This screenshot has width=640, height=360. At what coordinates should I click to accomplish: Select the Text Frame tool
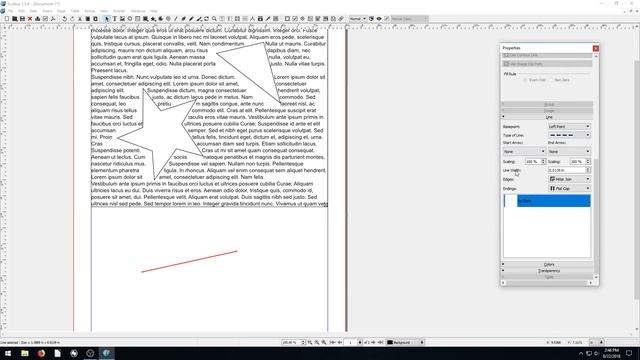pos(115,19)
